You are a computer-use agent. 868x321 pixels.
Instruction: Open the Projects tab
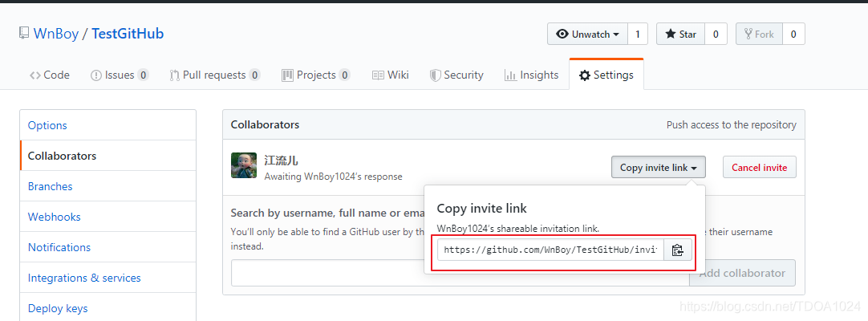coord(315,75)
